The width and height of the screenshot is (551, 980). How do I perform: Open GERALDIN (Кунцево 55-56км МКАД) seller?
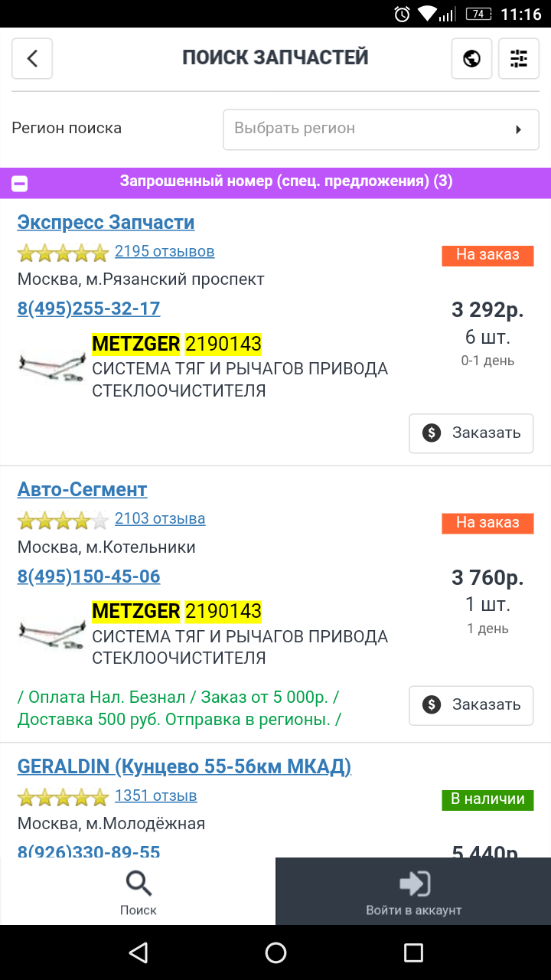point(184,766)
